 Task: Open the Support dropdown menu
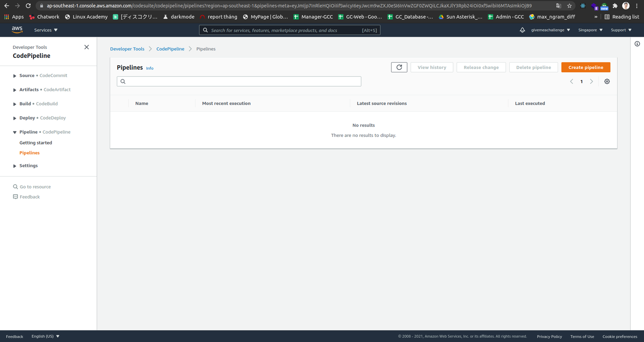point(621,30)
